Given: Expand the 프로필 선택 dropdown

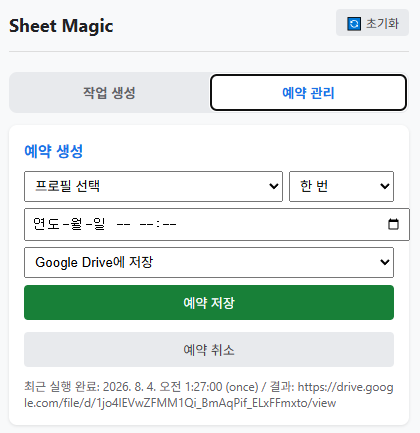Looking at the screenshot, I should [x=153, y=186].
